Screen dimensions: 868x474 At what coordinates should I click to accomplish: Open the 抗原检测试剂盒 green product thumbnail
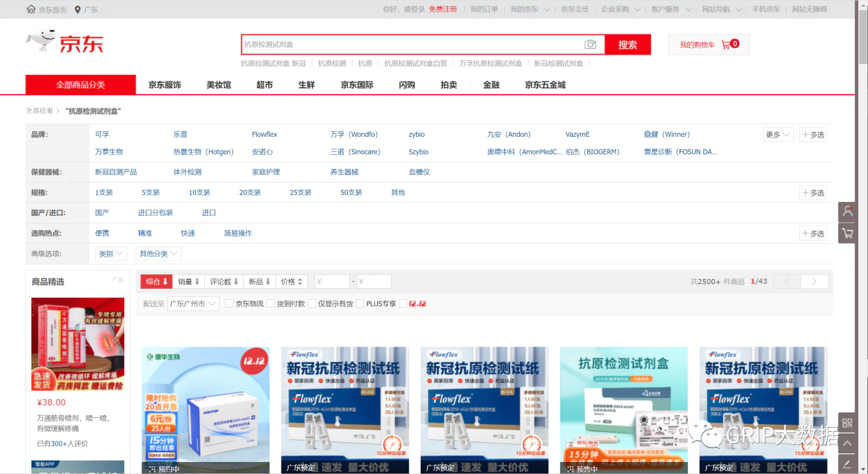click(x=624, y=410)
